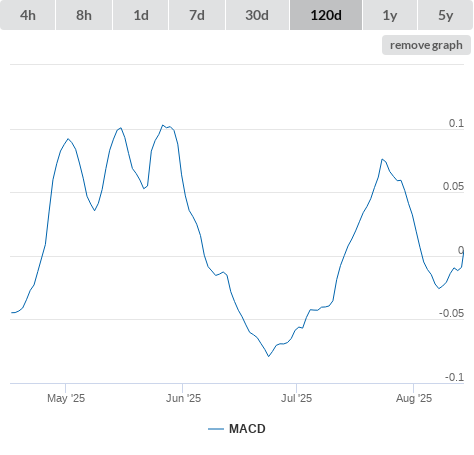
Task: Click the -0.1 y-axis value
Action: [x=454, y=377]
